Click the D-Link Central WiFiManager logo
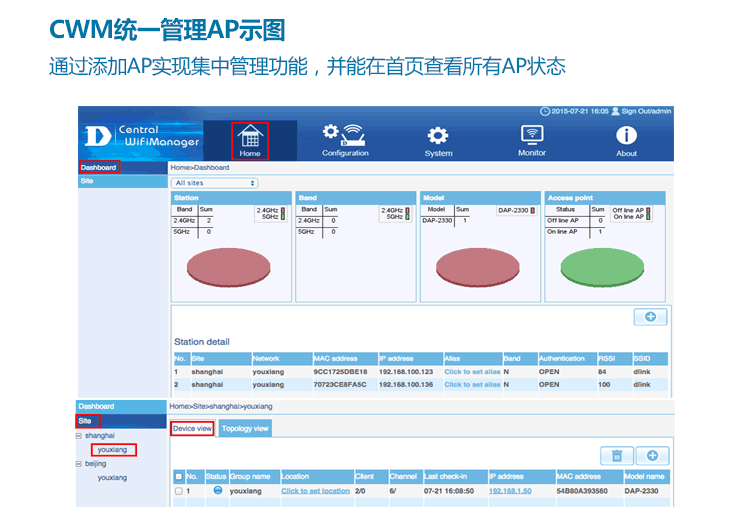 (142, 136)
